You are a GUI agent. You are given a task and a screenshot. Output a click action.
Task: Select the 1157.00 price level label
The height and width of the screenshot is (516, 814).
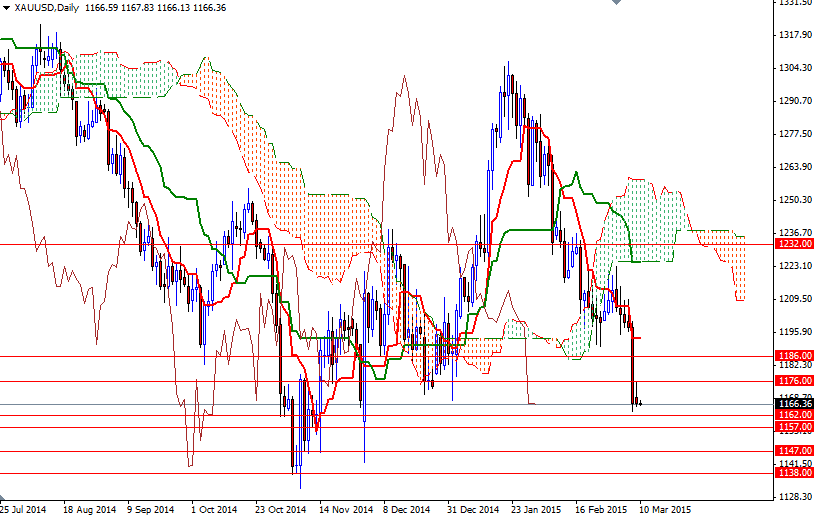click(794, 427)
